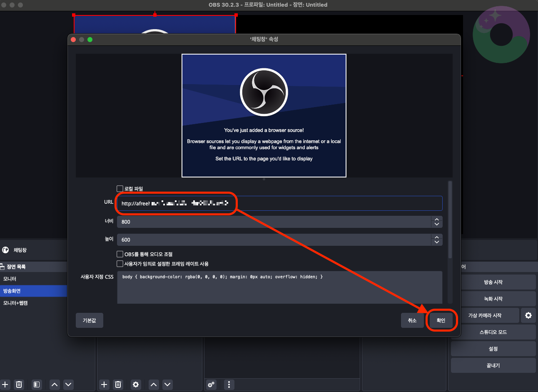The height and width of the screenshot is (392, 538).
Task: Increase 너비 value with up arrow
Action: tap(437, 219)
